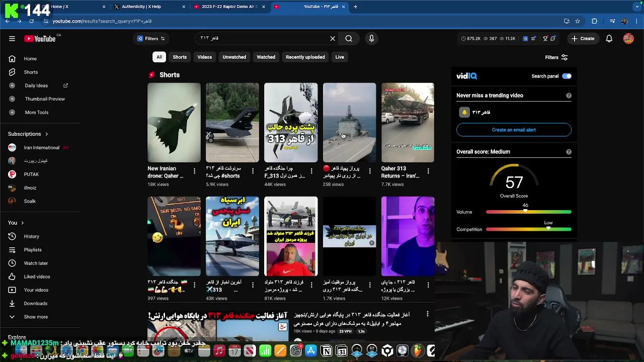Clear the search query with the X icon
Viewport: 644px width, 362px height.
[333, 39]
